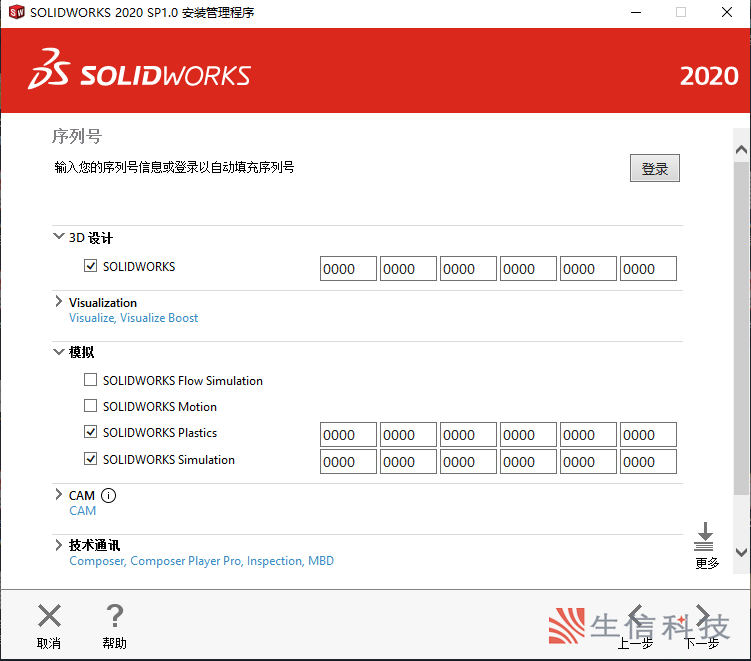
Task: Click second serial field of Plastics row
Action: (408, 435)
